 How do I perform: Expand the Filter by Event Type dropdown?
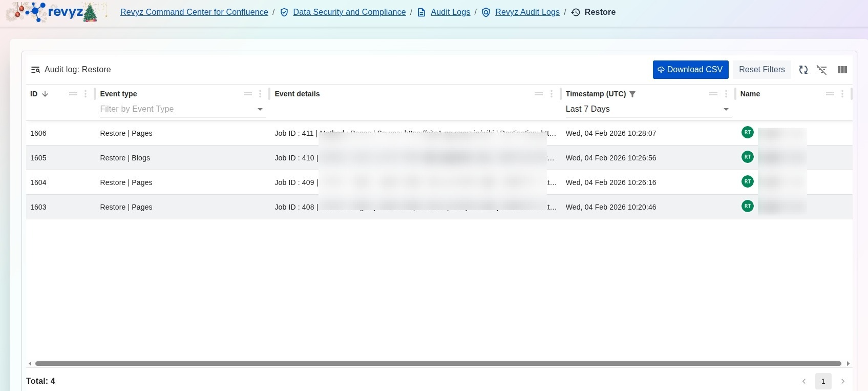tap(260, 109)
